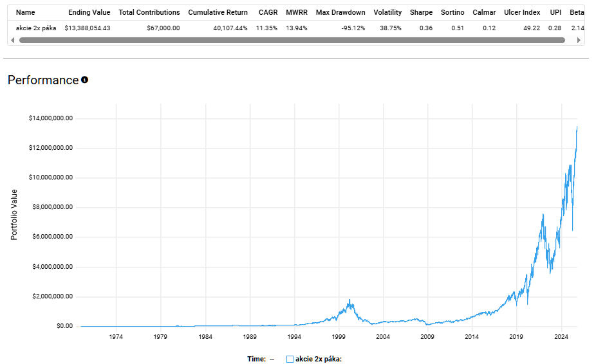Sort by the Ulcer Index column

tap(522, 12)
